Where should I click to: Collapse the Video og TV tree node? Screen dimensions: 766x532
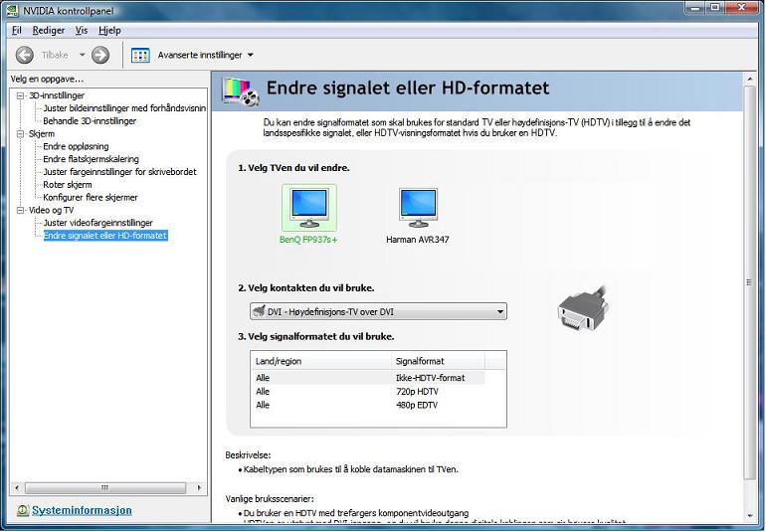tap(21, 210)
